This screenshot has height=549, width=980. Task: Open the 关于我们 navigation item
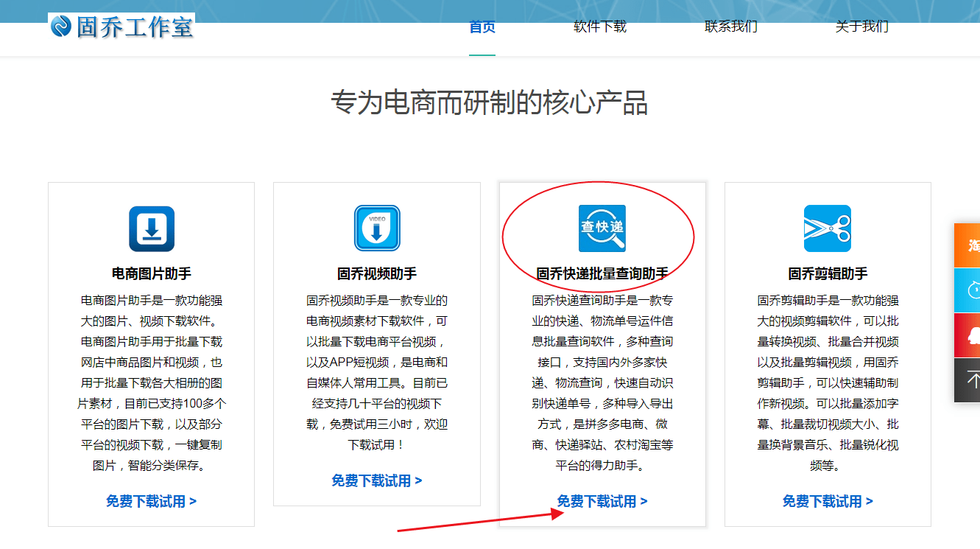coord(862,27)
